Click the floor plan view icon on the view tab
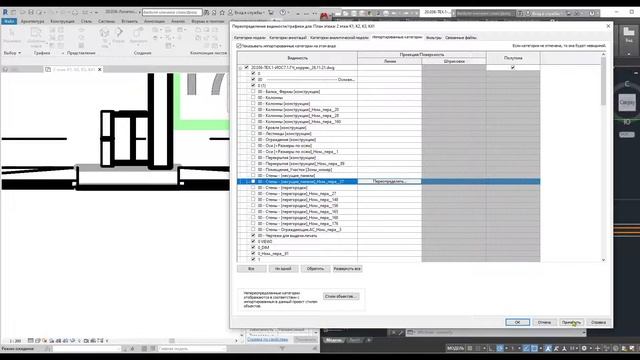640x360 pixels. click(48, 69)
